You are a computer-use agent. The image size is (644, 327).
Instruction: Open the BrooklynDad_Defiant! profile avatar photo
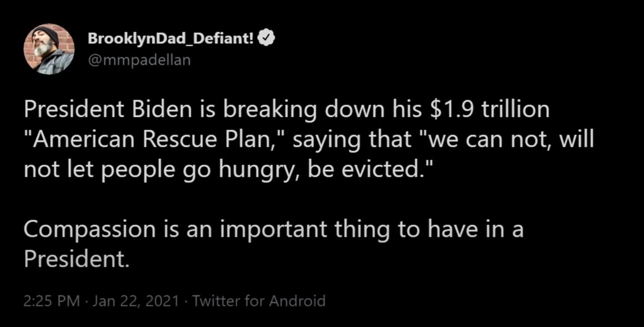coord(49,49)
